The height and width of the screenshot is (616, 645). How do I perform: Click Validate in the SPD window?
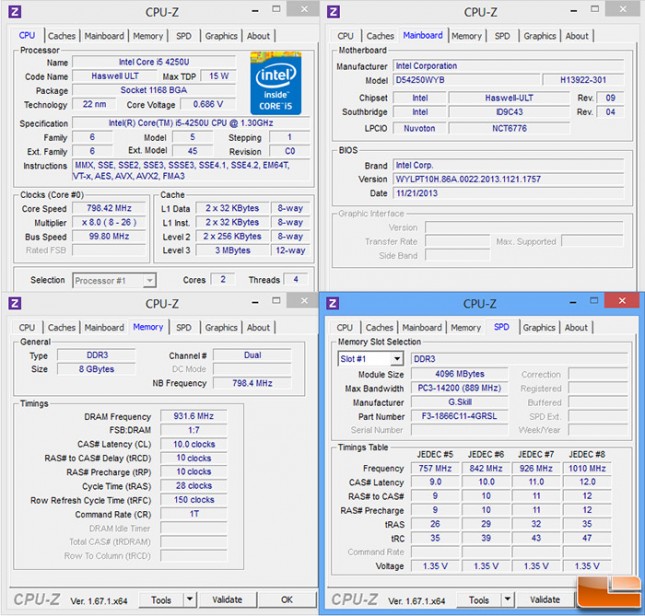pos(545,600)
